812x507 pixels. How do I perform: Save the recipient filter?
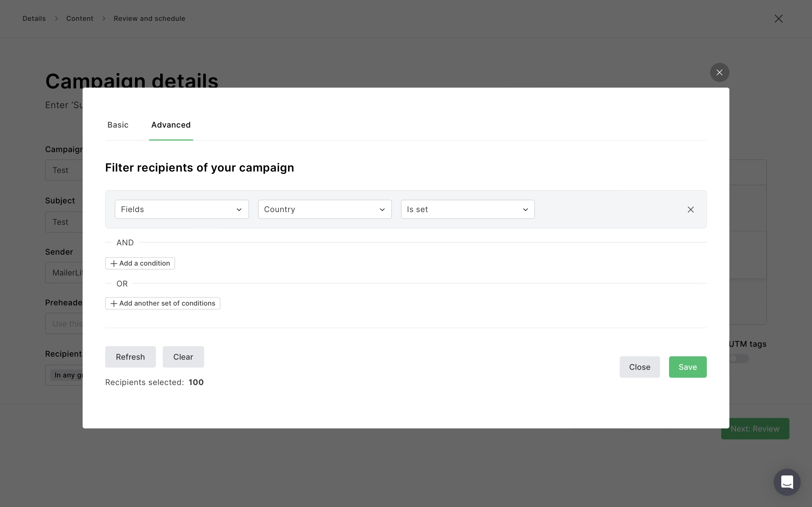coord(687,367)
